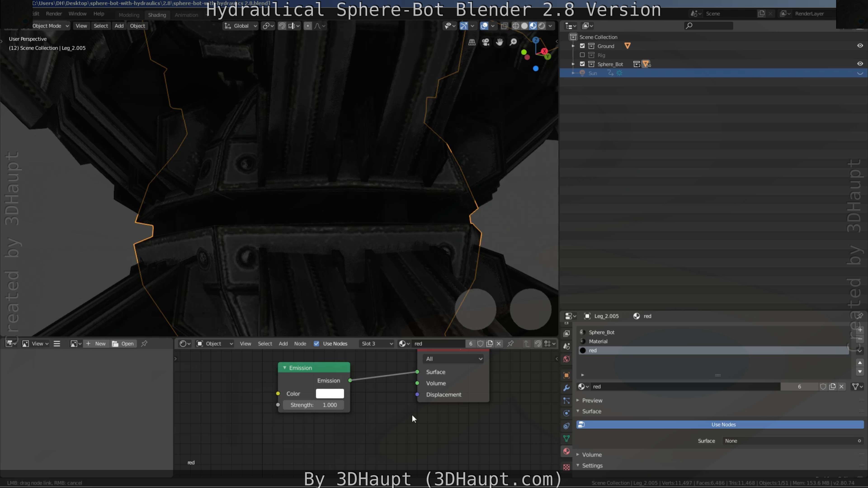This screenshot has width=868, height=488.
Task: Open the All target dropdown on output node
Action: pos(453,359)
